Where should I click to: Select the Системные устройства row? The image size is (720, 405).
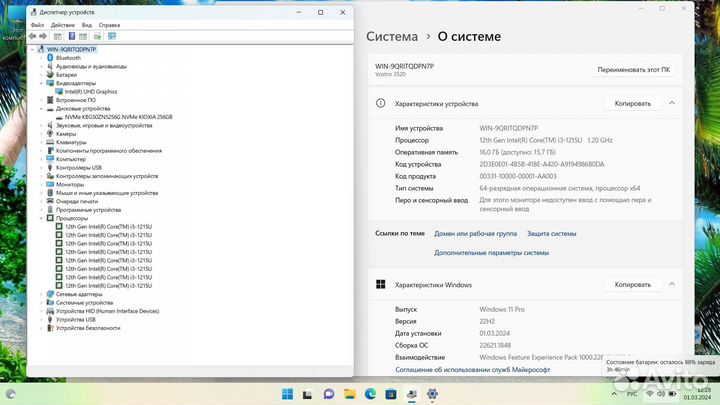pyautogui.click(x=84, y=303)
